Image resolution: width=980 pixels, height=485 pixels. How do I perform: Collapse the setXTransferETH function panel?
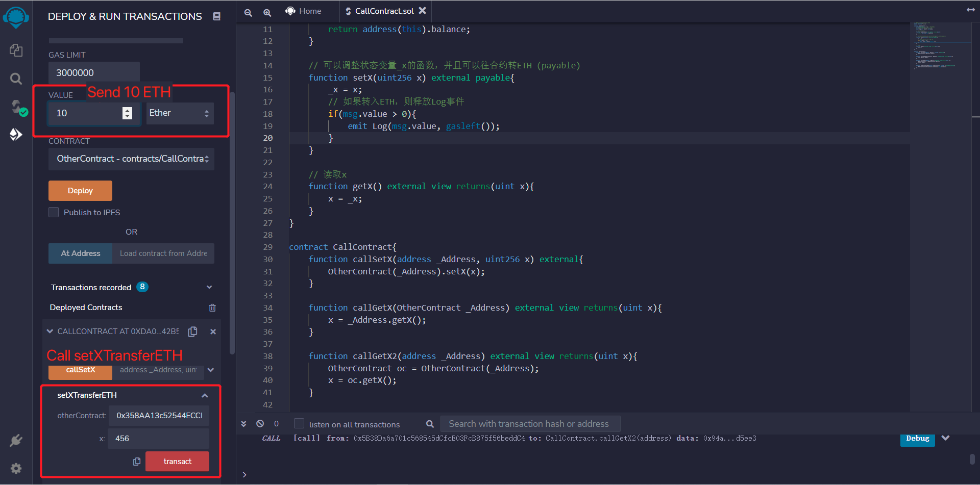coord(205,395)
